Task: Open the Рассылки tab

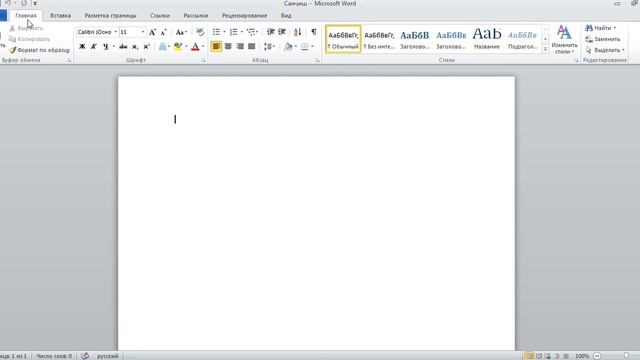Action: (196, 16)
